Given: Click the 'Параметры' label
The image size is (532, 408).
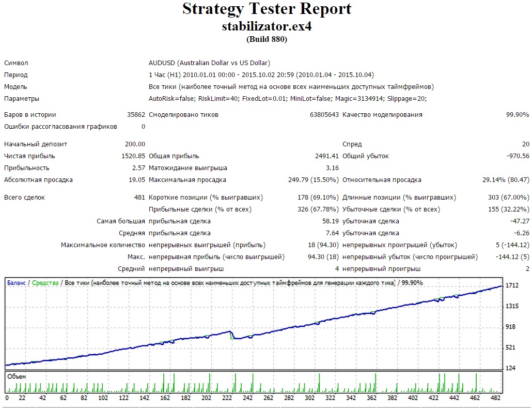Looking at the screenshot, I should pyautogui.click(x=21, y=99).
